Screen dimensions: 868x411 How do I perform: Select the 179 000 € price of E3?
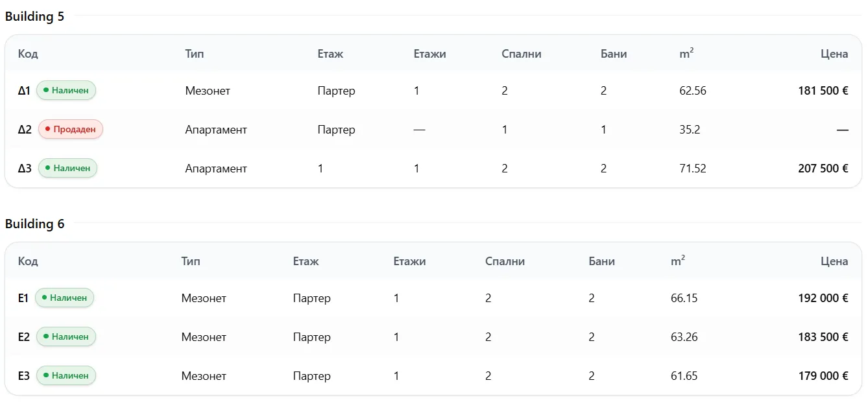point(823,376)
